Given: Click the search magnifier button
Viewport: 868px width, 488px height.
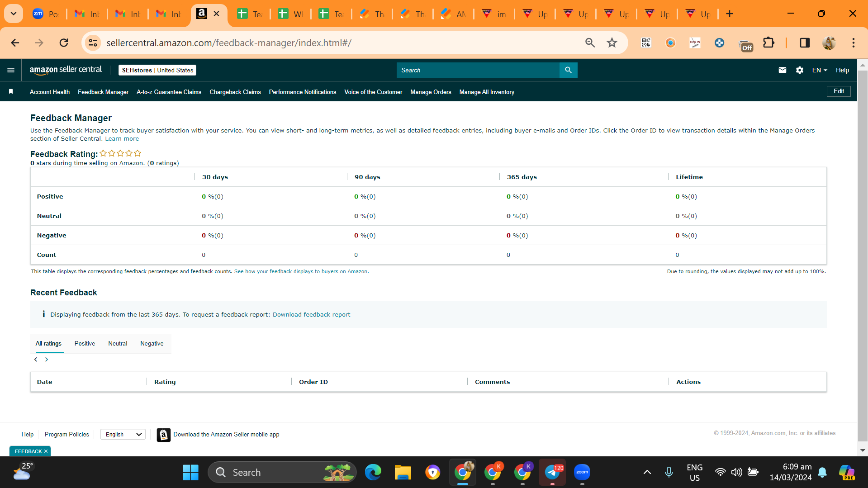Looking at the screenshot, I should tap(568, 70).
